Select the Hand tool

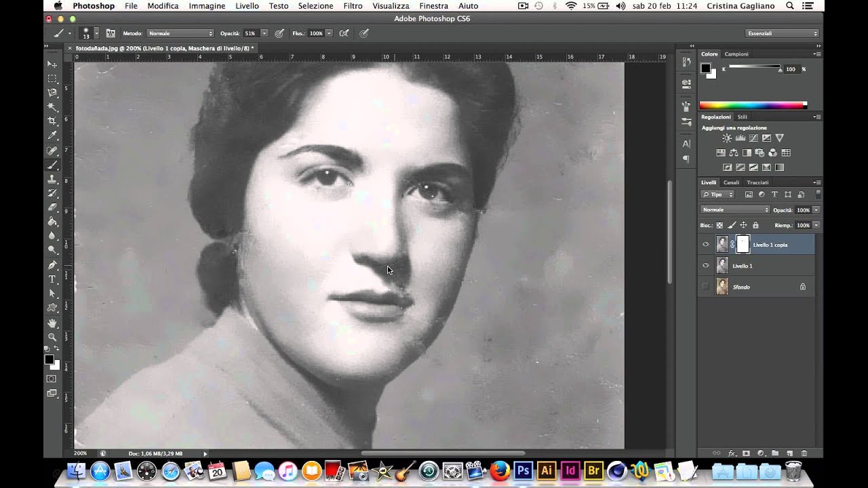[52, 323]
